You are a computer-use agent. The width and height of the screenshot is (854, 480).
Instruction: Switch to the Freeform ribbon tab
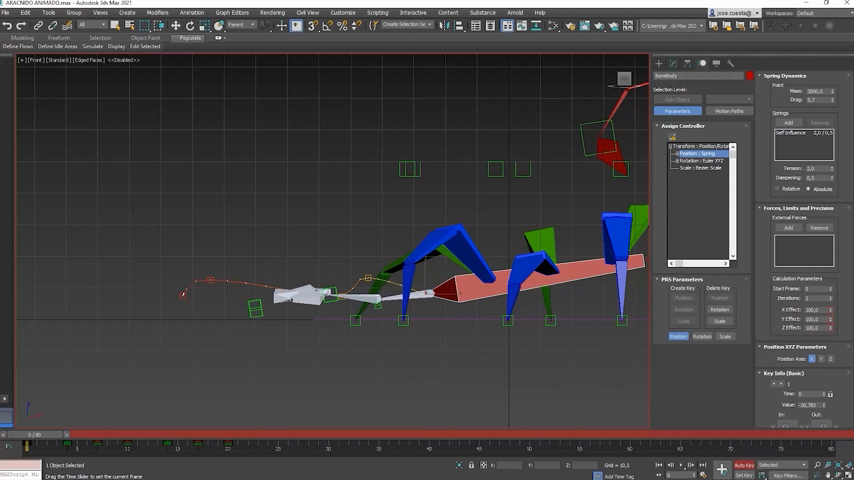(59, 38)
